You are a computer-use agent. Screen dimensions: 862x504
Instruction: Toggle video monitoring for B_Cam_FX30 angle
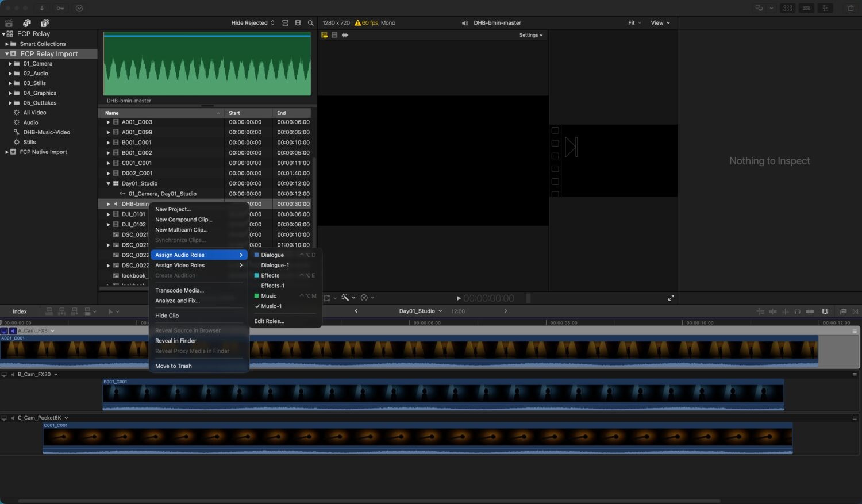point(4,374)
